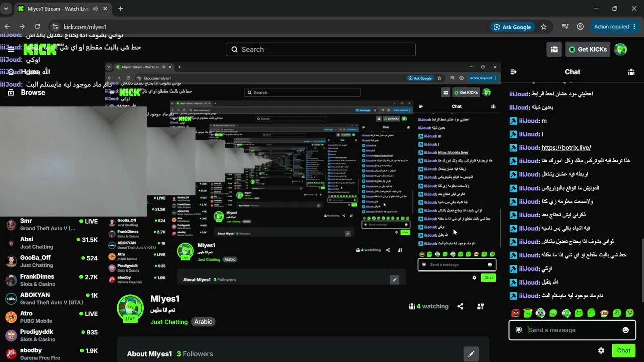The image size is (644, 362).
Task: Click the Get KICKs button
Action: [x=588, y=49]
